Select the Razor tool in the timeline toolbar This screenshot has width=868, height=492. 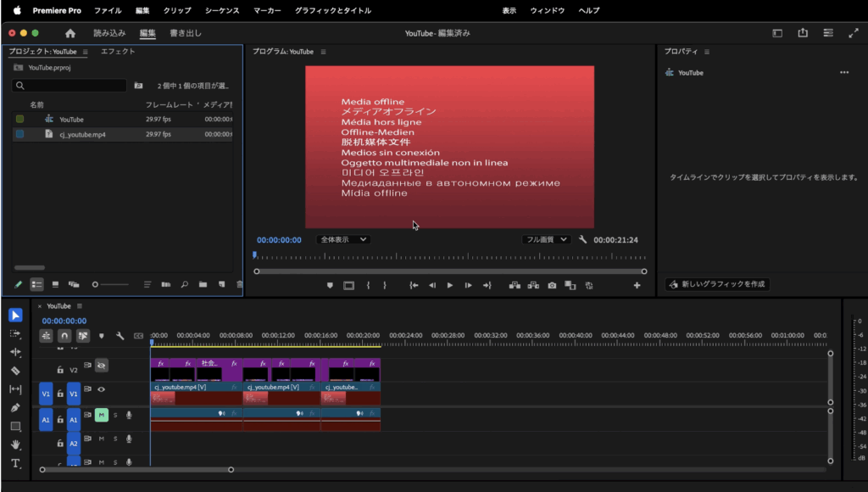[15, 371]
